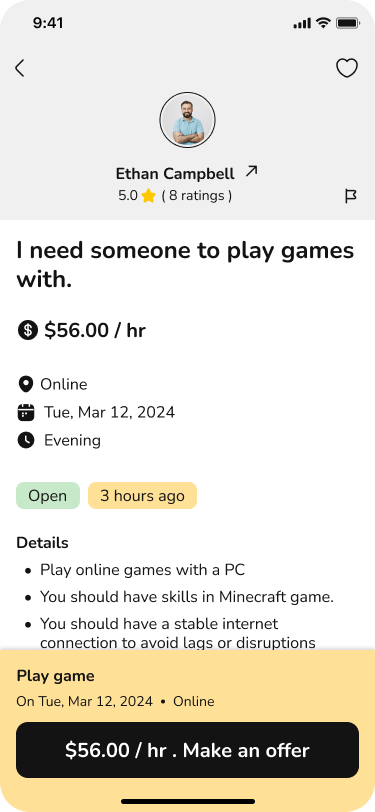Screen dimensions: 375x812
Task: Tap the location pin icon beside Online
Action: [x=25, y=384]
